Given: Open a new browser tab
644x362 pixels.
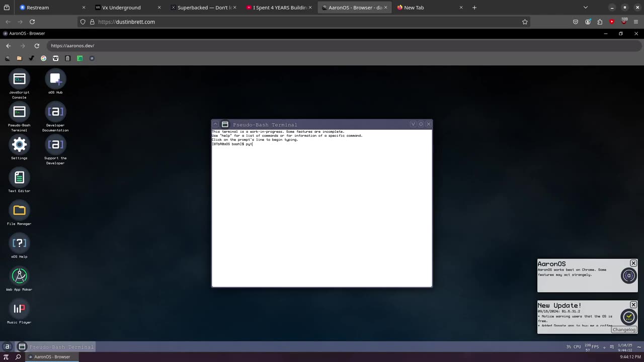Looking at the screenshot, I should tap(474, 8).
